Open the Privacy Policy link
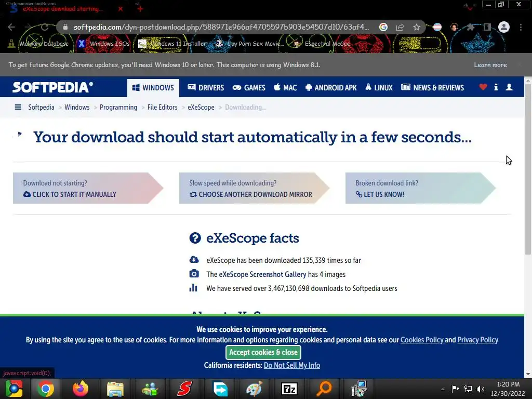This screenshot has width=532, height=399. 478,340
